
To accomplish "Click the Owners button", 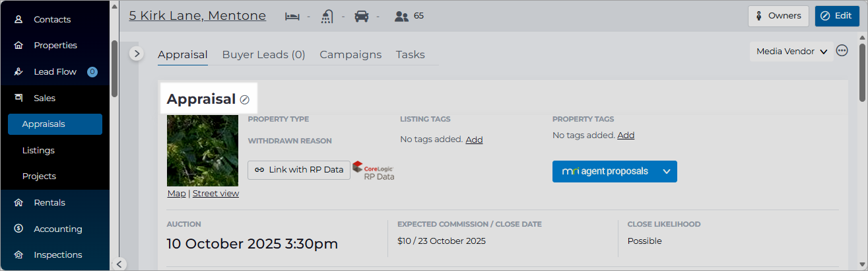I will click(778, 16).
